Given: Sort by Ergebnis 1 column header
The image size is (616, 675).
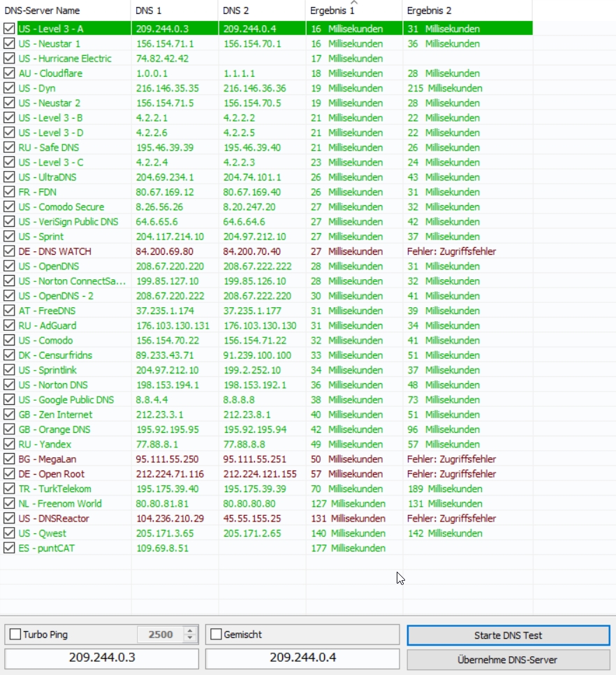Looking at the screenshot, I should pos(354,10).
